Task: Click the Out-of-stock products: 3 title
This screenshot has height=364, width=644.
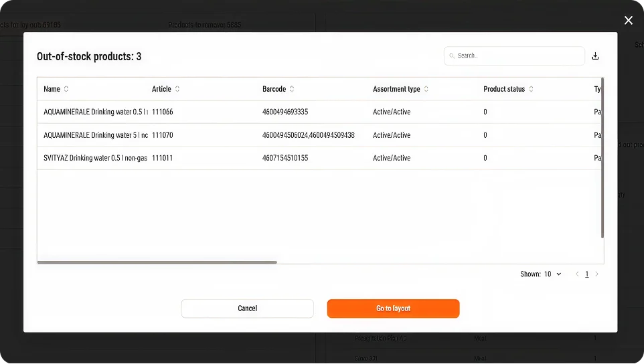Action: [x=89, y=56]
